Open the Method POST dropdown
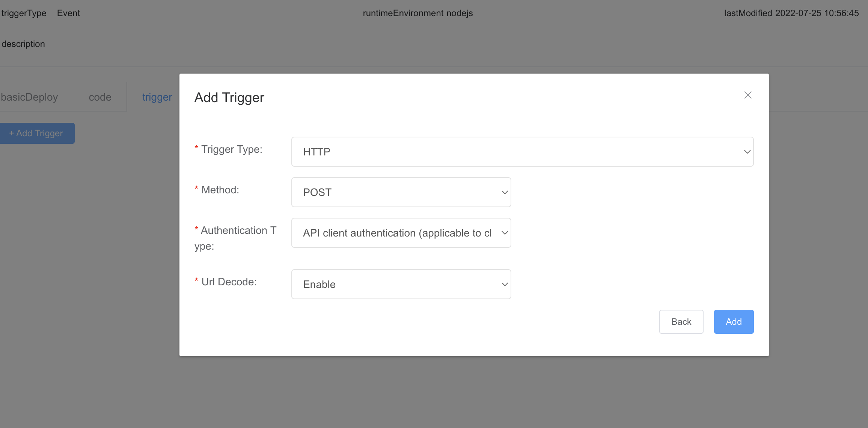 pos(401,192)
